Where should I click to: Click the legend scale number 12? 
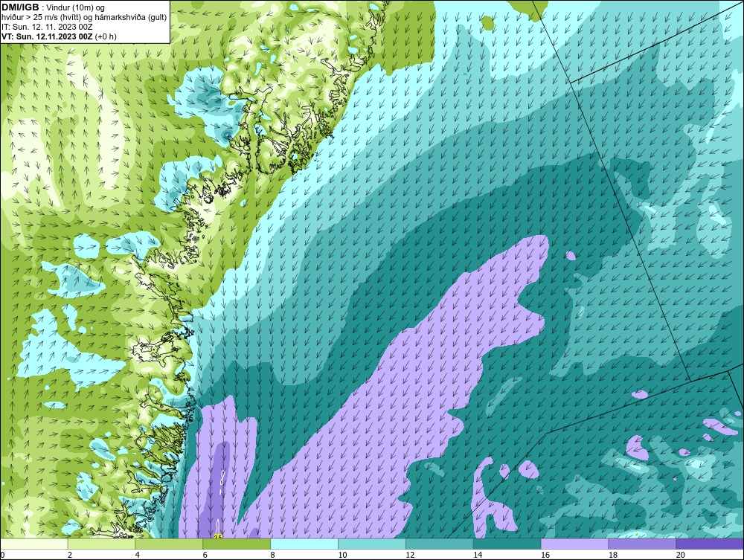click(x=410, y=555)
